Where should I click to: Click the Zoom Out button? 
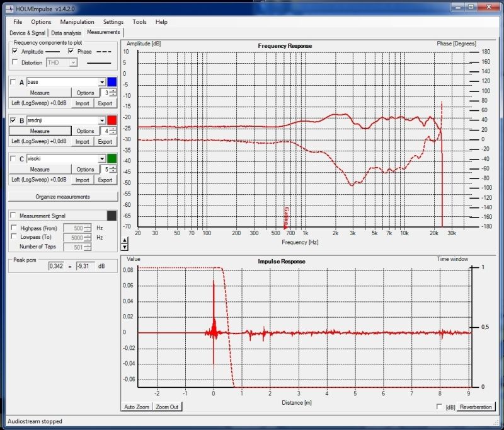pos(167,407)
